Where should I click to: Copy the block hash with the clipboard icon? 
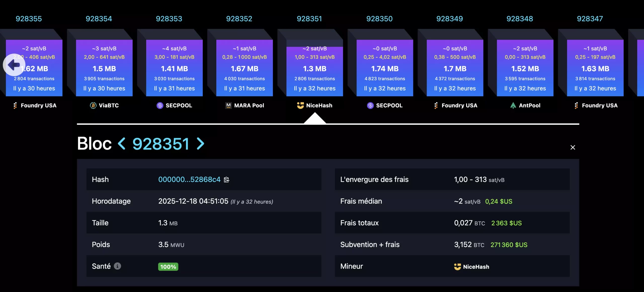click(226, 179)
